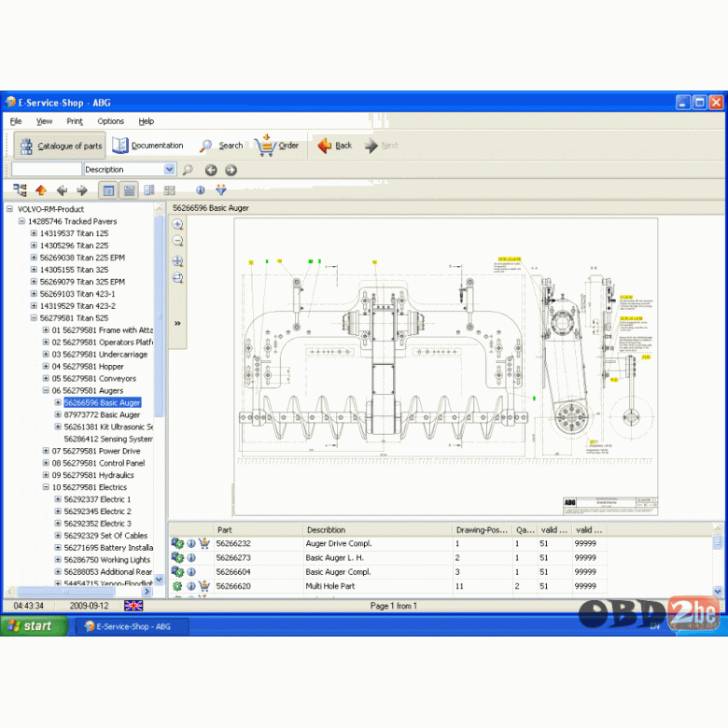Click gear icon for part 56266232
This screenshot has width=728, height=728.
point(177,543)
